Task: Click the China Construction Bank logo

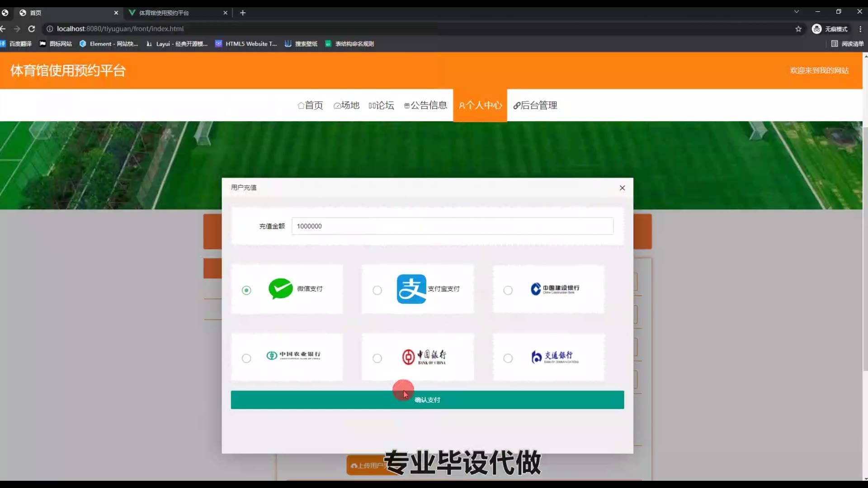Action: tap(555, 289)
